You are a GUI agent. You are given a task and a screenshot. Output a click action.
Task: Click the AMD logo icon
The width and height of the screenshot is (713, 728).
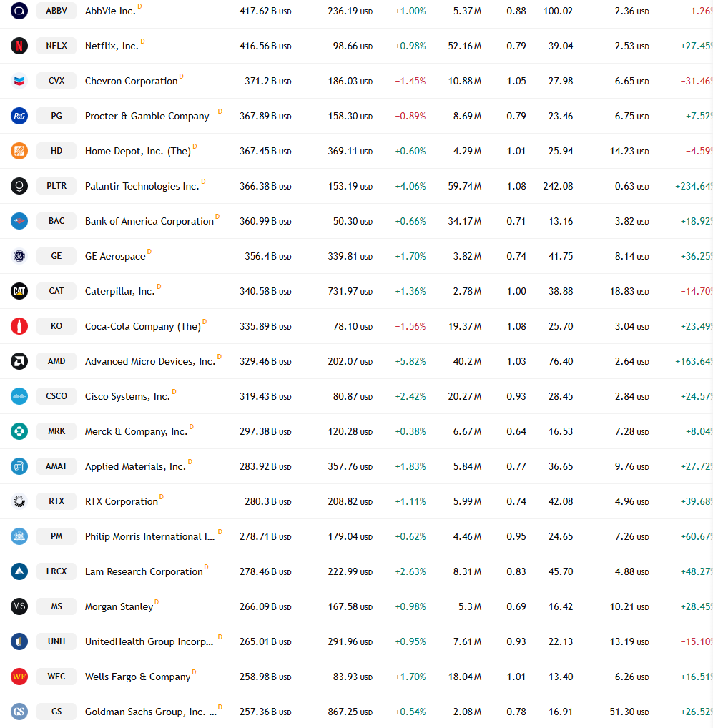pyautogui.click(x=19, y=361)
